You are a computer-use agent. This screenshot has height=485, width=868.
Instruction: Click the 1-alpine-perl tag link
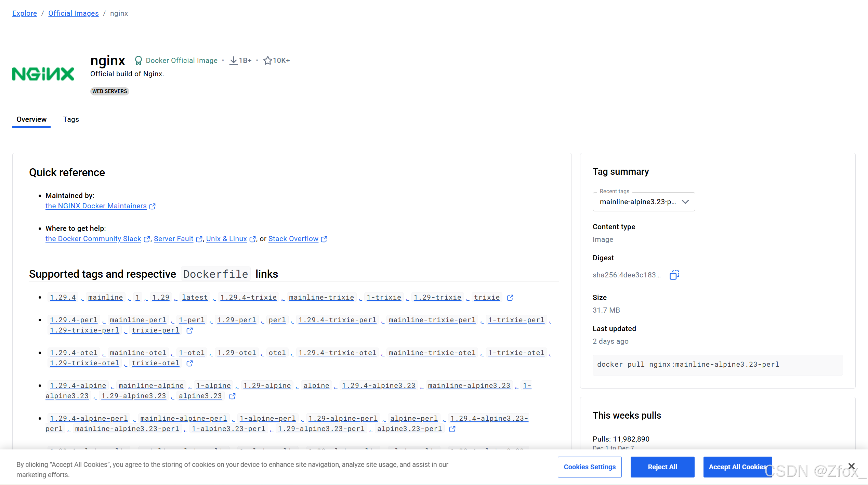(268, 419)
